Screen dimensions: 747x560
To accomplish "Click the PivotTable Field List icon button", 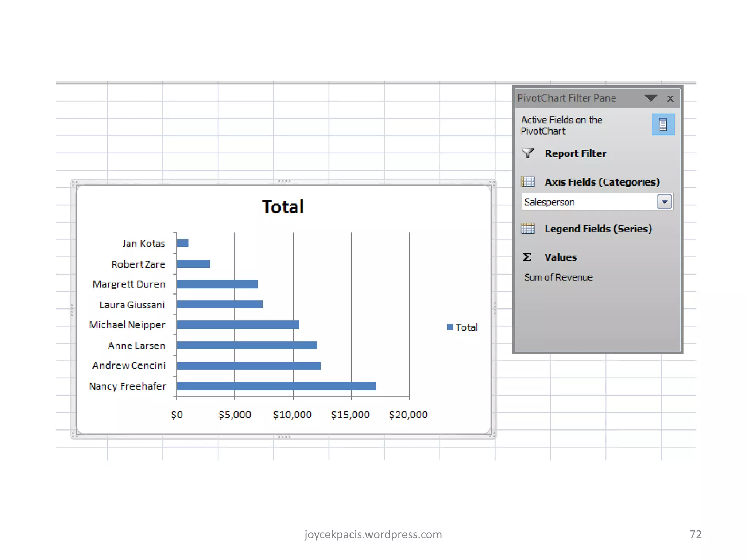I will click(663, 125).
